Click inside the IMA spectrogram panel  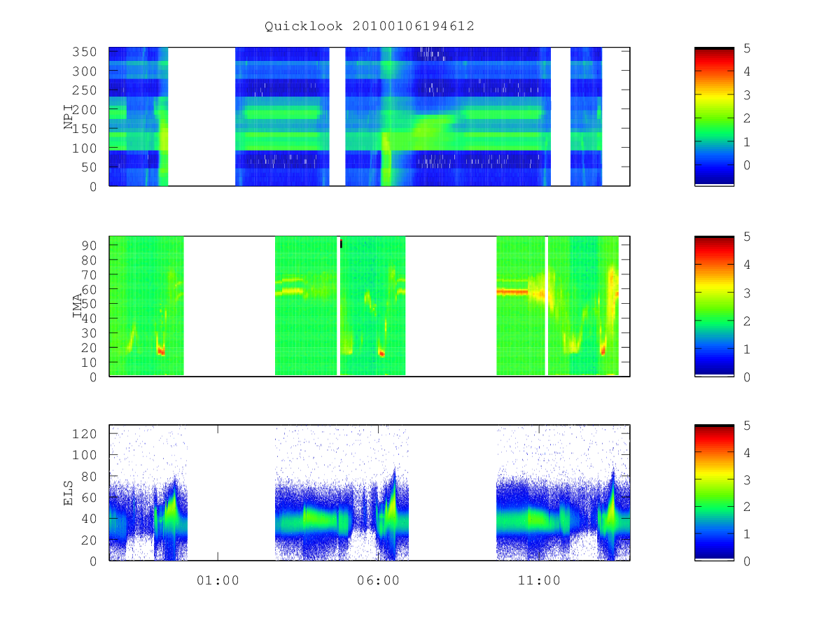(370, 306)
